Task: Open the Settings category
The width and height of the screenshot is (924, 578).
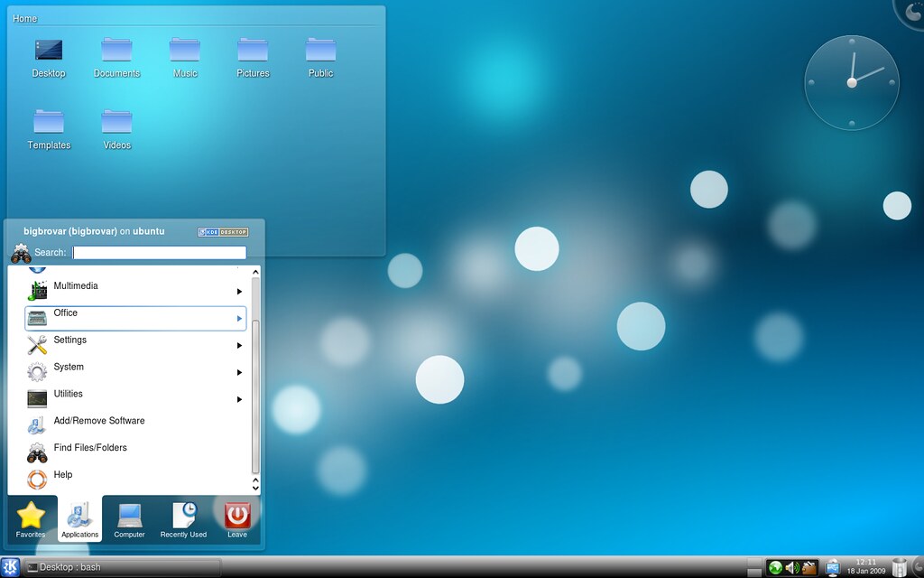Action: click(x=135, y=345)
